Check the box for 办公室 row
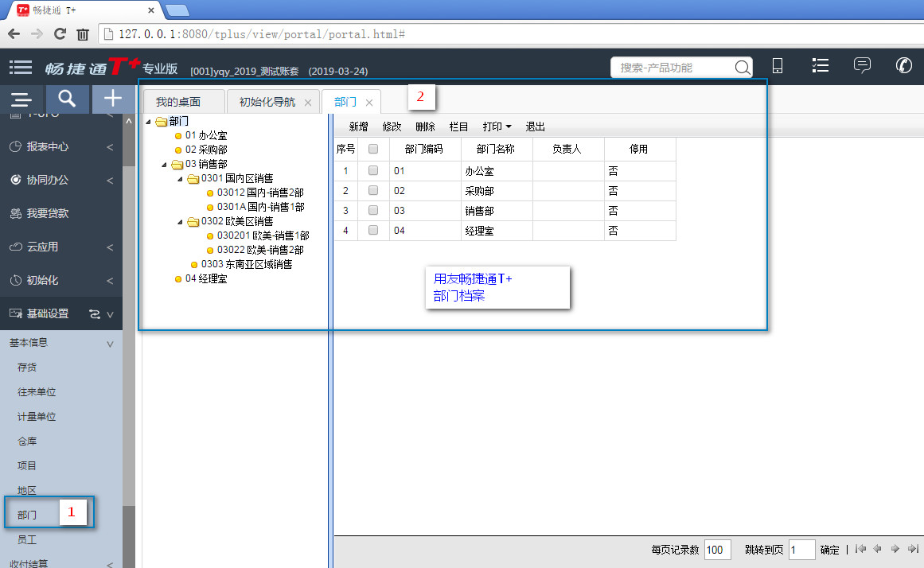This screenshot has height=568, width=924. 373,170
